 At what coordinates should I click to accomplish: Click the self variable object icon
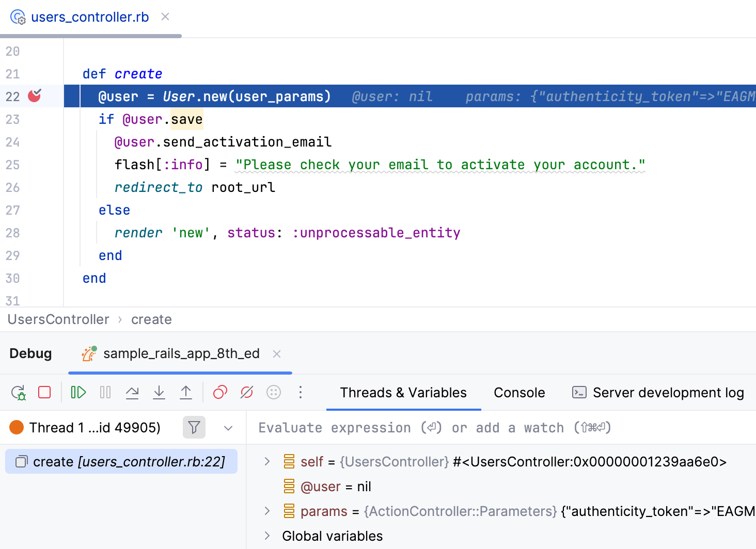289,461
